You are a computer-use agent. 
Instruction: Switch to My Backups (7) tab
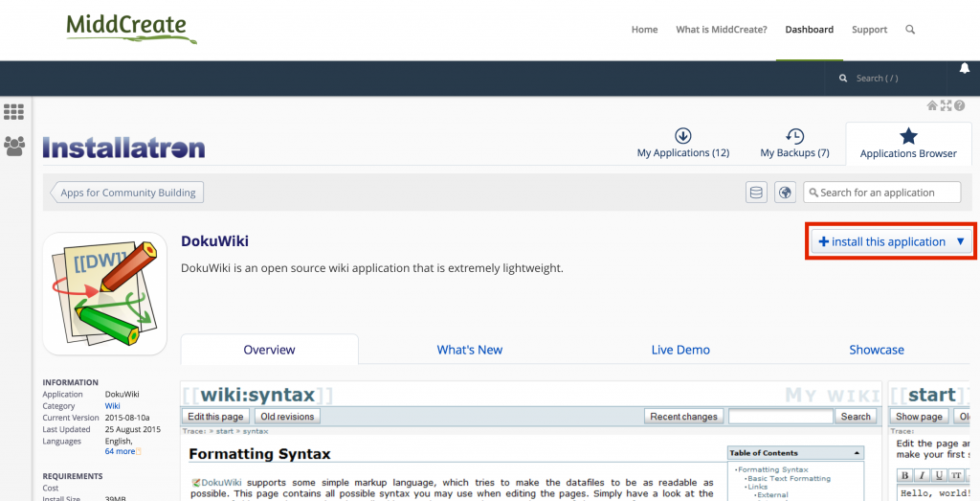(x=794, y=144)
